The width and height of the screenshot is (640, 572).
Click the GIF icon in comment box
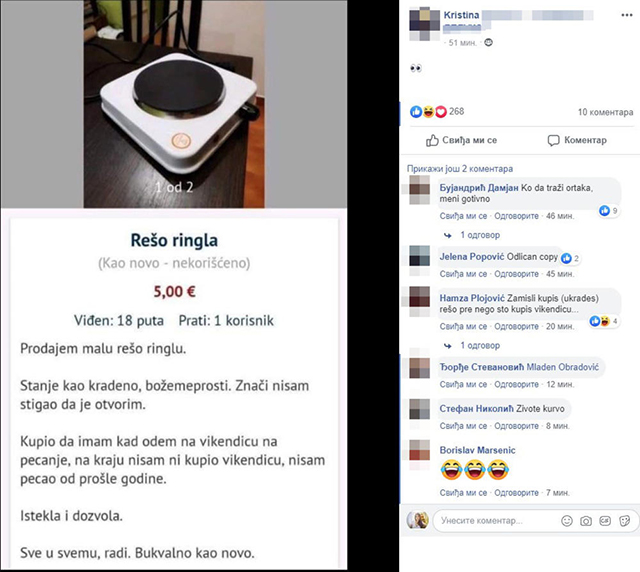pos(605,521)
